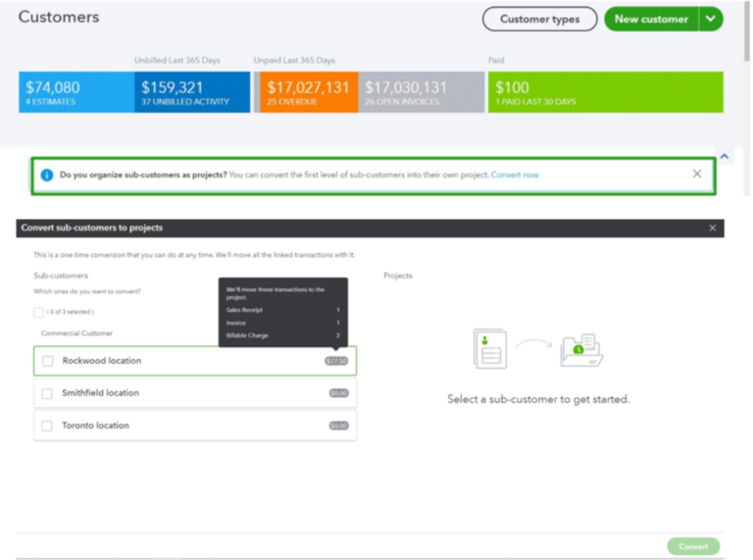Filter by $74,080 Estimates tile

pos(76,92)
